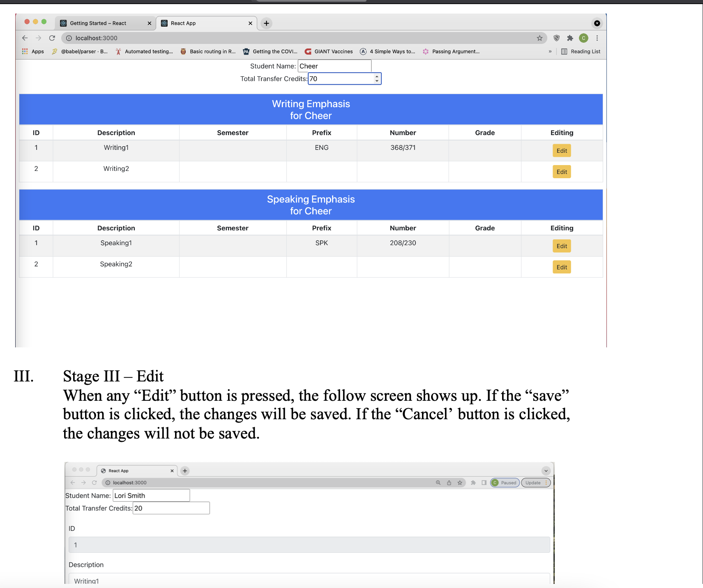Open the 4 Simple Ways to... bookmark
Viewport: 703px width, 588px height.
387,51
